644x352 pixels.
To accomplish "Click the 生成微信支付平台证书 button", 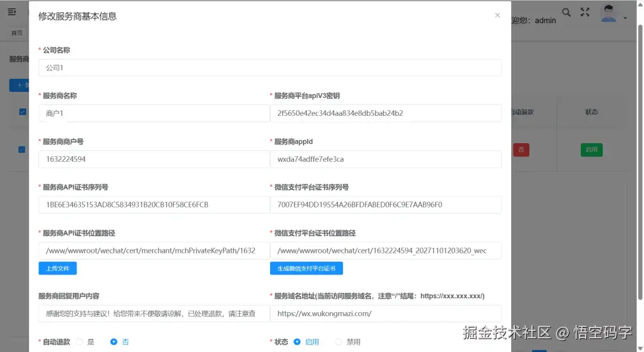I will [306, 268].
